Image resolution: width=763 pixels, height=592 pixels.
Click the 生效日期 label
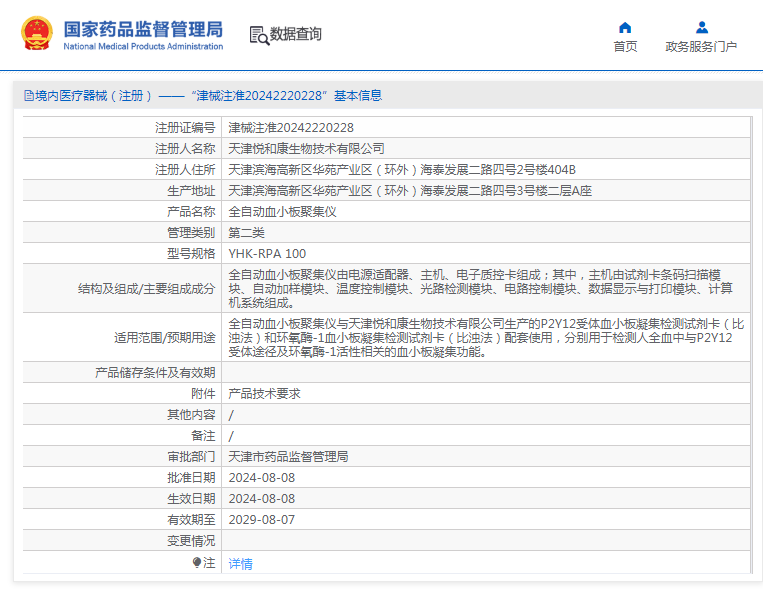(x=191, y=499)
